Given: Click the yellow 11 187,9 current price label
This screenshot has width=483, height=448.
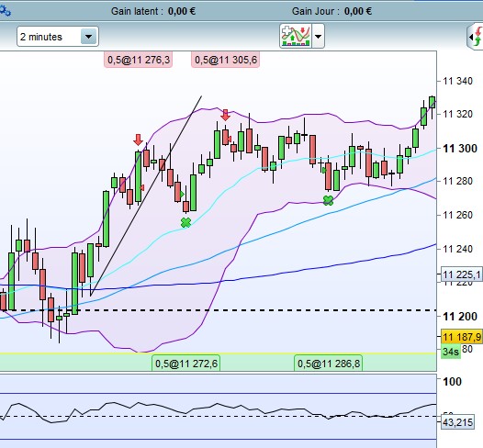Looking at the screenshot, I should pyautogui.click(x=461, y=337).
